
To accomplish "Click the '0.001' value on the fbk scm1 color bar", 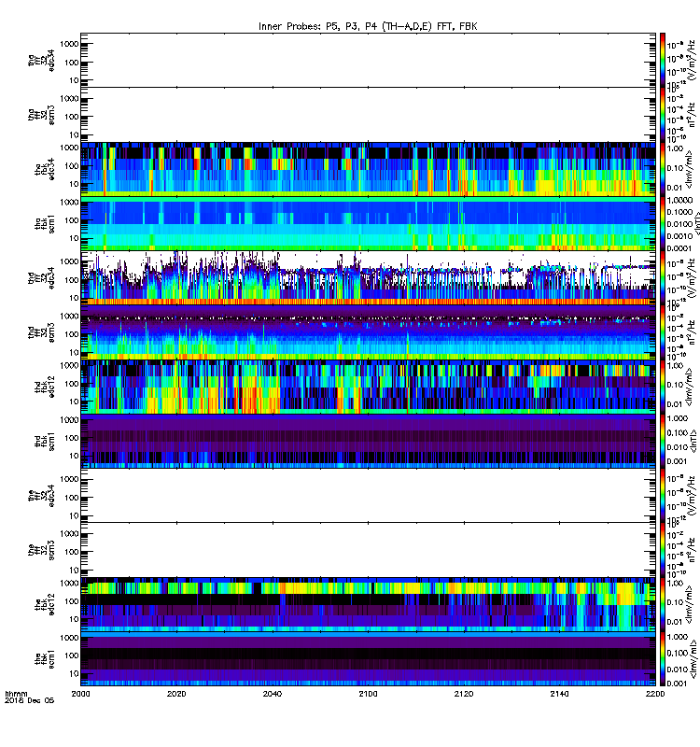I will (678, 684).
